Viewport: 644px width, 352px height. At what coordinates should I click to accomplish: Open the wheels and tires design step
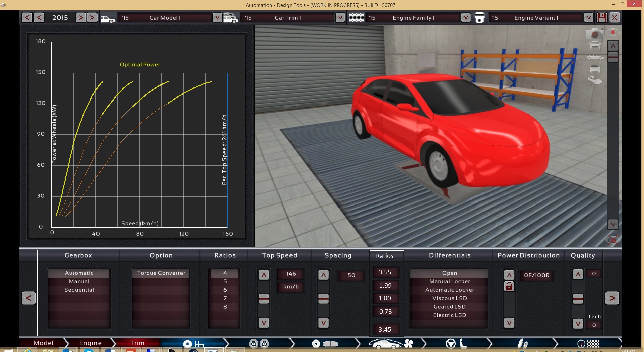click(x=259, y=343)
